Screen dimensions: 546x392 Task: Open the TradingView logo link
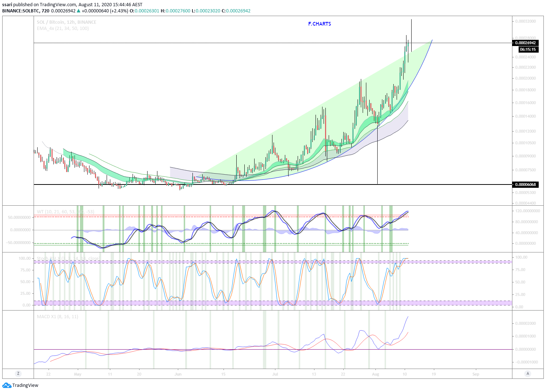[20, 385]
